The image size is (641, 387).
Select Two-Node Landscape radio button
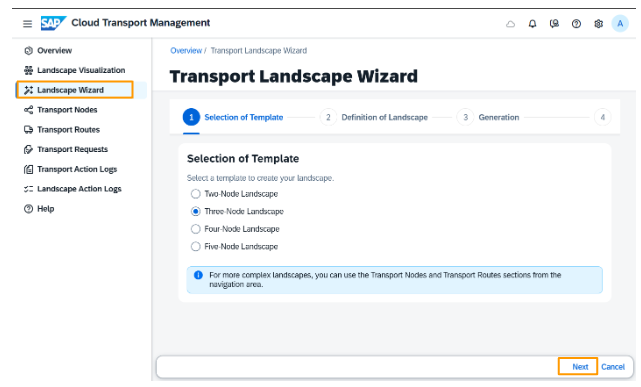[x=196, y=194]
